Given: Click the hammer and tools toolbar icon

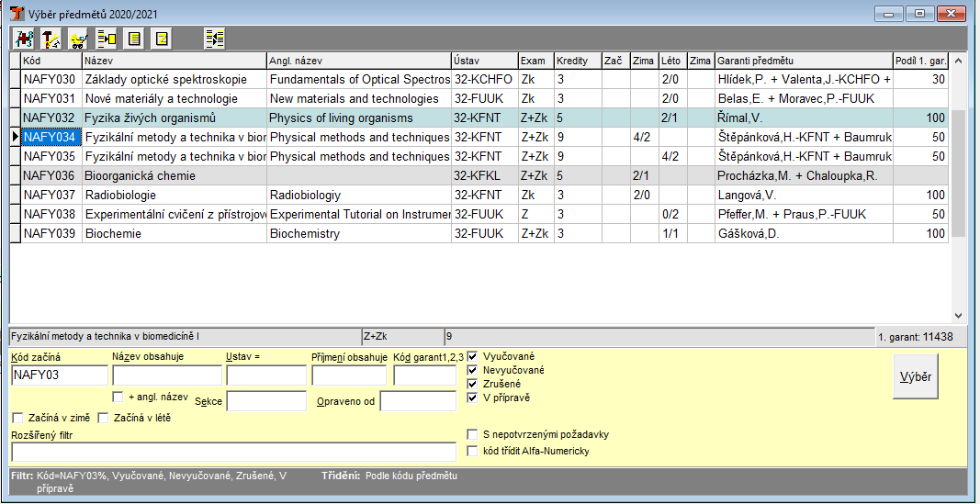Looking at the screenshot, I should (51, 39).
